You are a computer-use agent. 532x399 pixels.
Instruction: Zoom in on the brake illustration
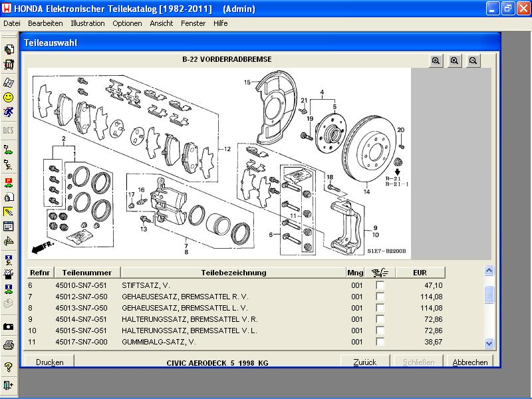(436, 61)
